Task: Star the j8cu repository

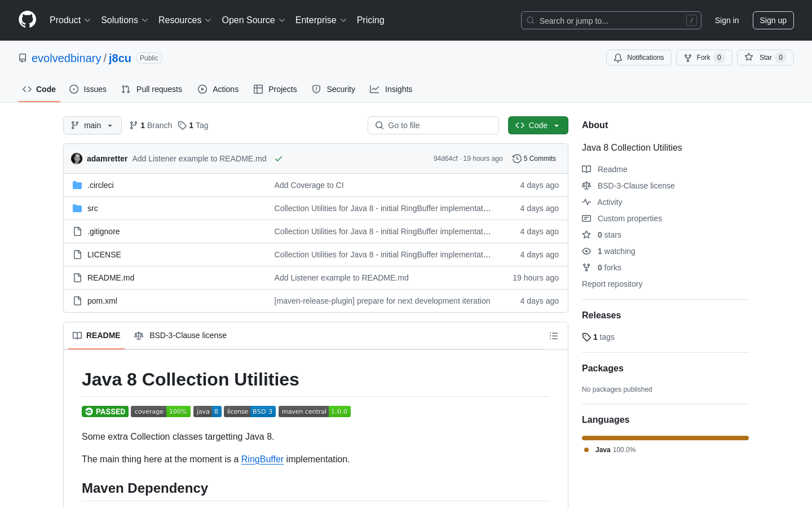Action: (765, 58)
